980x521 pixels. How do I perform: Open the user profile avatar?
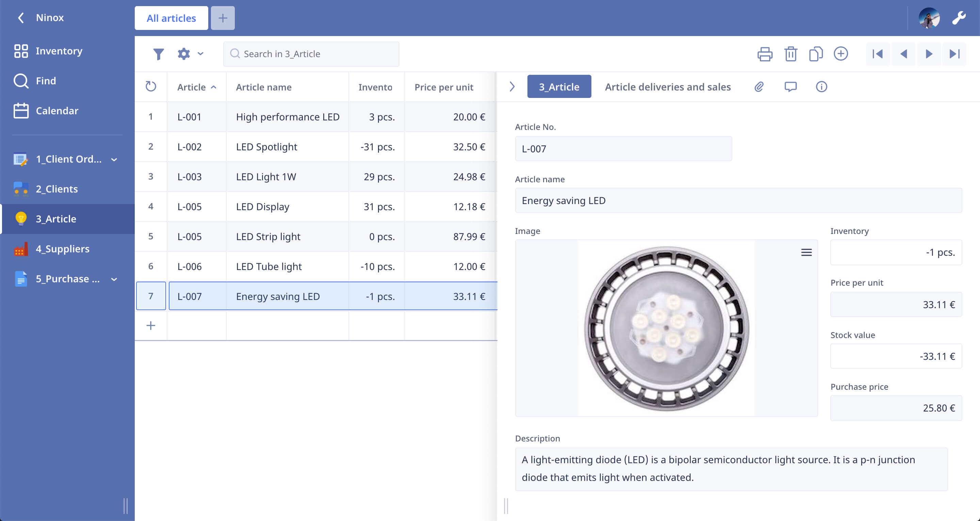(929, 18)
